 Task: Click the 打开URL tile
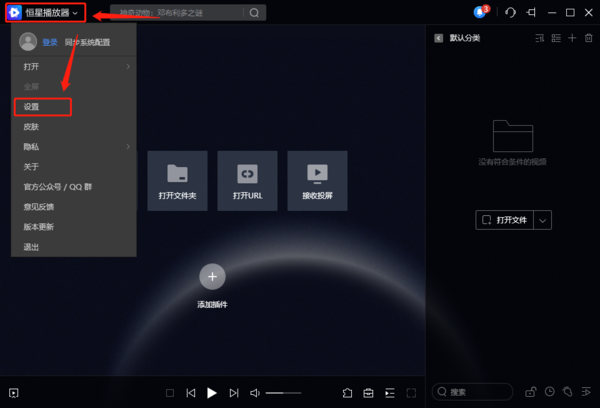point(247,181)
